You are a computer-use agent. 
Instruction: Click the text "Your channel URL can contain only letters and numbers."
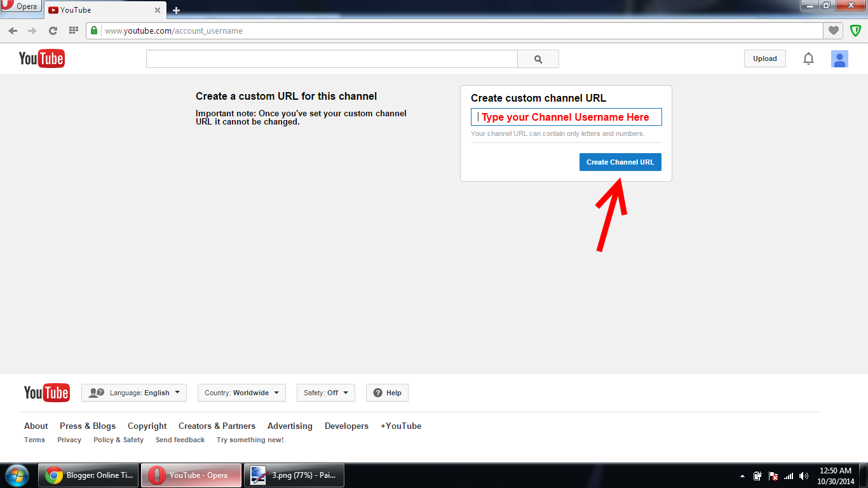(x=557, y=134)
